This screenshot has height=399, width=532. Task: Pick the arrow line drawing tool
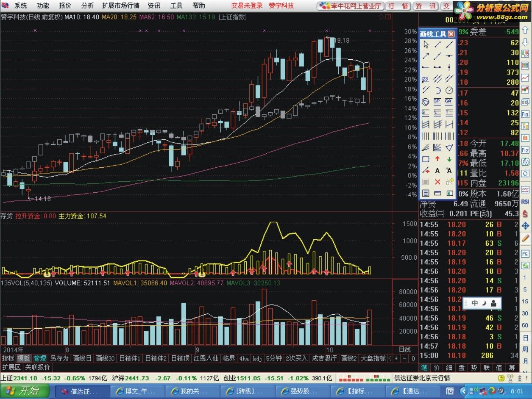[x=426, y=57]
